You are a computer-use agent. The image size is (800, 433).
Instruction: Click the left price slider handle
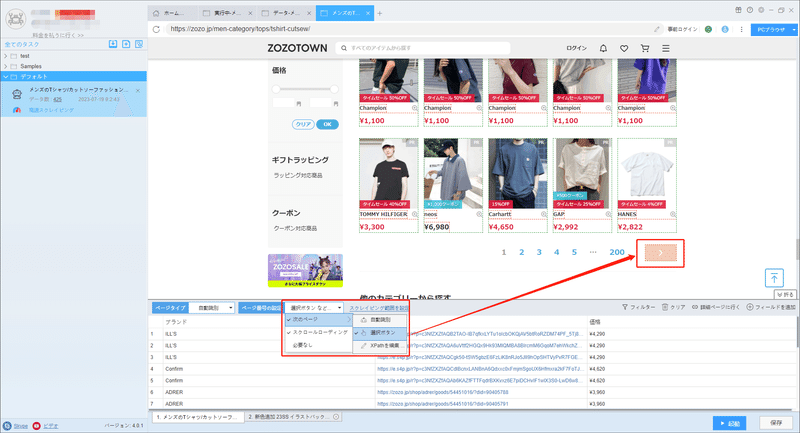coord(276,89)
